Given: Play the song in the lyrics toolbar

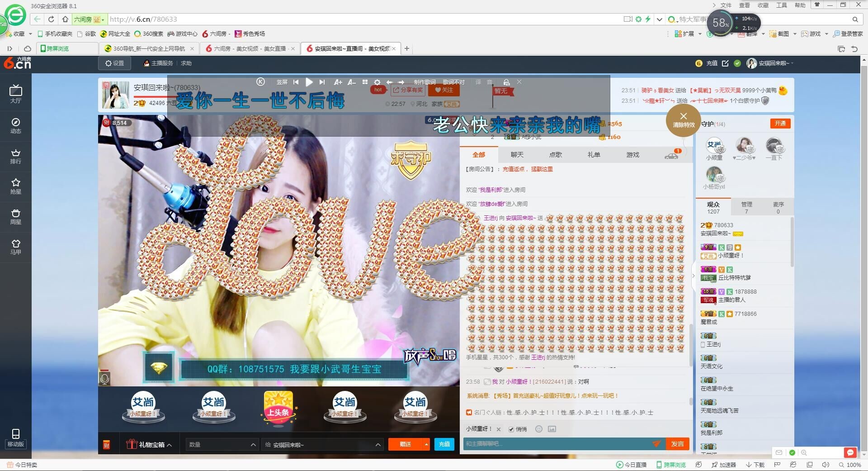Looking at the screenshot, I should point(309,82).
